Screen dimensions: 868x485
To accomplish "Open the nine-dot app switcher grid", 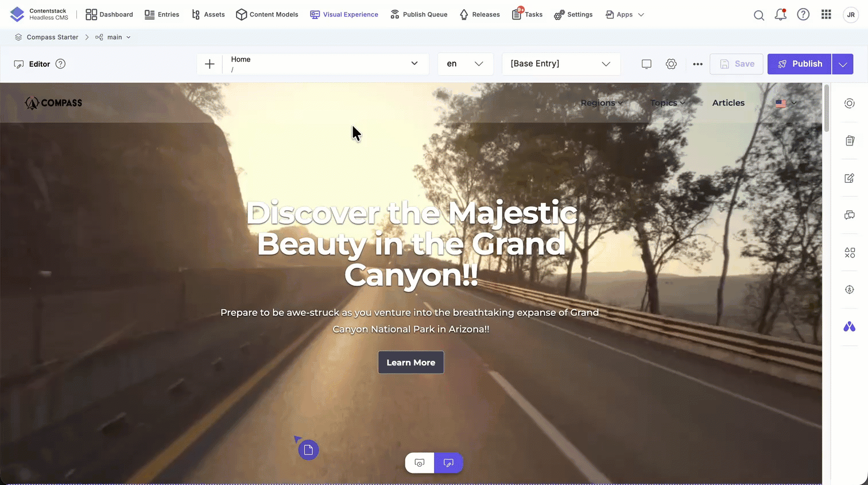I will click(x=826, y=14).
